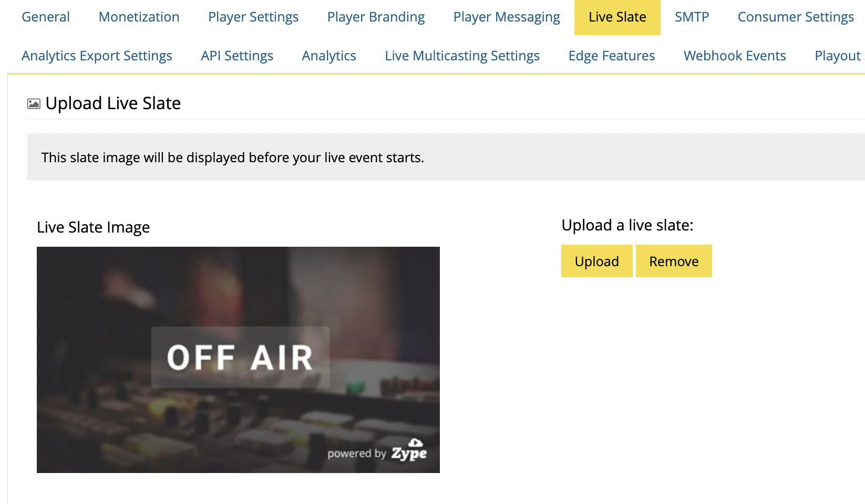Open the Webhook Events tab

pyautogui.click(x=735, y=56)
